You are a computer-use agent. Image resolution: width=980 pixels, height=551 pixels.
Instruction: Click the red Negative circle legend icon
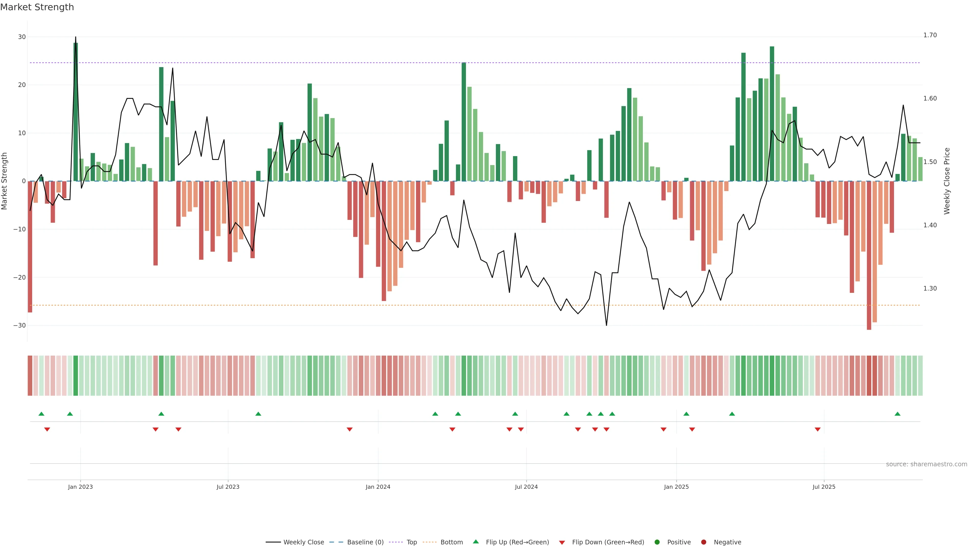[x=703, y=542]
